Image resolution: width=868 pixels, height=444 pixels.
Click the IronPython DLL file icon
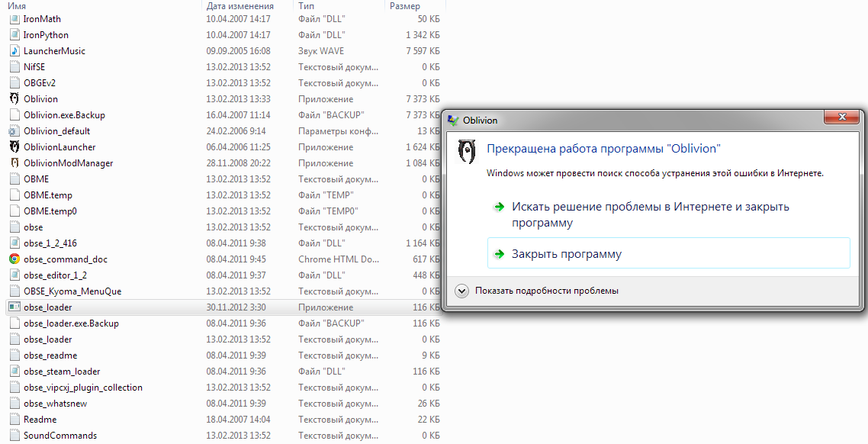[x=14, y=34]
